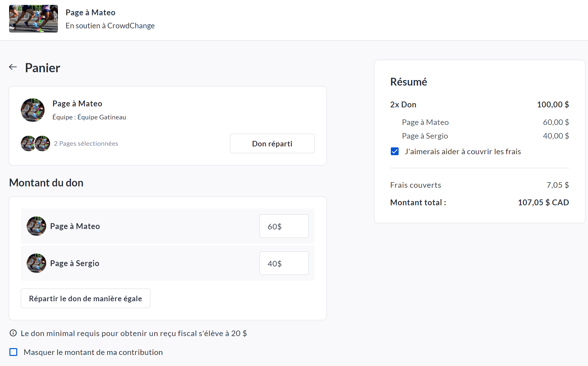Click the 40$ amount field for Sergio
Image resolution: width=588 pixels, height=366 pixels.
(x=284, y=263)
